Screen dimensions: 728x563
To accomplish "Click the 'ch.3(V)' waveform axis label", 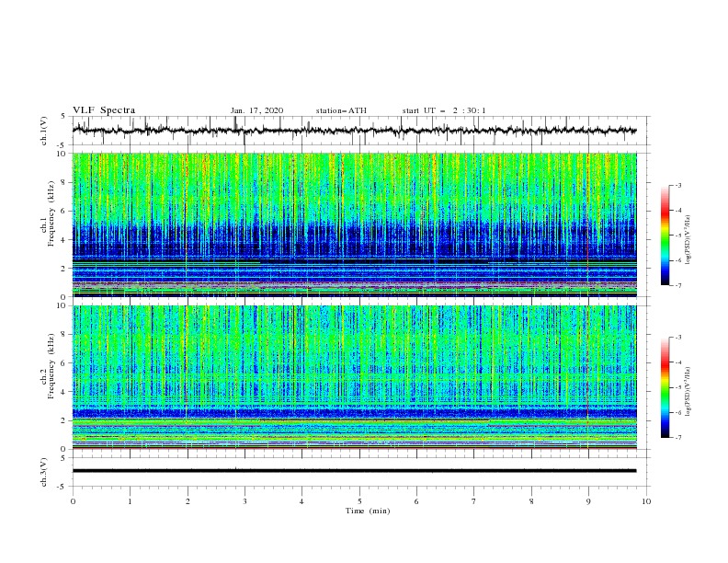I will [x=44, y=472].
